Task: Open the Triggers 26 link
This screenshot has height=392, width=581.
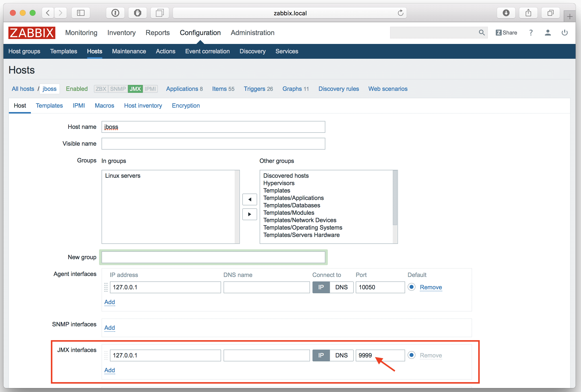Action: (258, 89)
